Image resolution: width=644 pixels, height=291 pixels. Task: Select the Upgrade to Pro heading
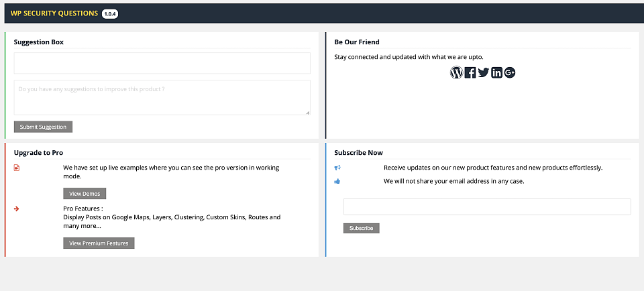[38, 153]
